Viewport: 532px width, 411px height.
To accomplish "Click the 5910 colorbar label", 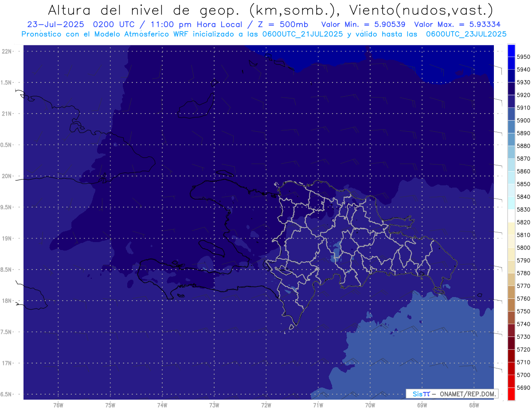I will tap(524, 107).
